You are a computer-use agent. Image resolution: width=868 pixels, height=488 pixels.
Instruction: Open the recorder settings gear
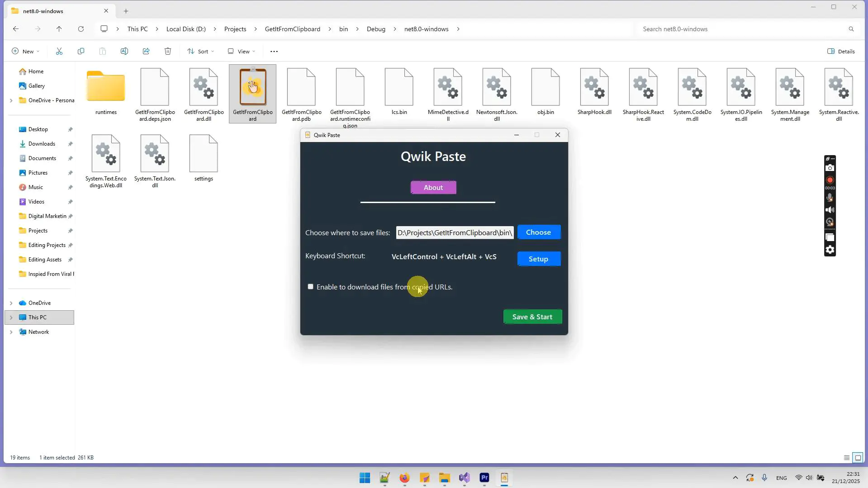830,250
